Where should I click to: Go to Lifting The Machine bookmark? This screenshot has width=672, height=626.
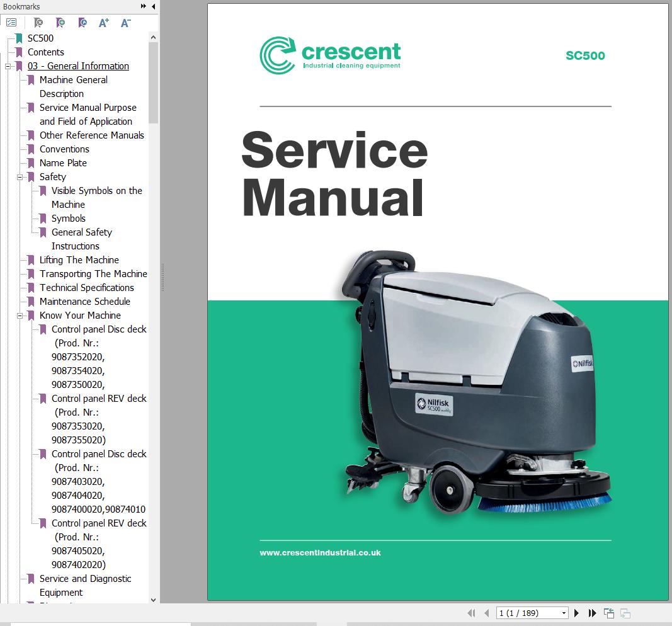coord(79,260)
